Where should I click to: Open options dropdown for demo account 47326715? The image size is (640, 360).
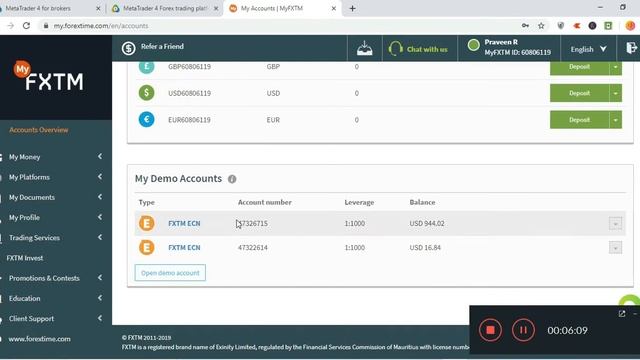[x=616, y=223]
